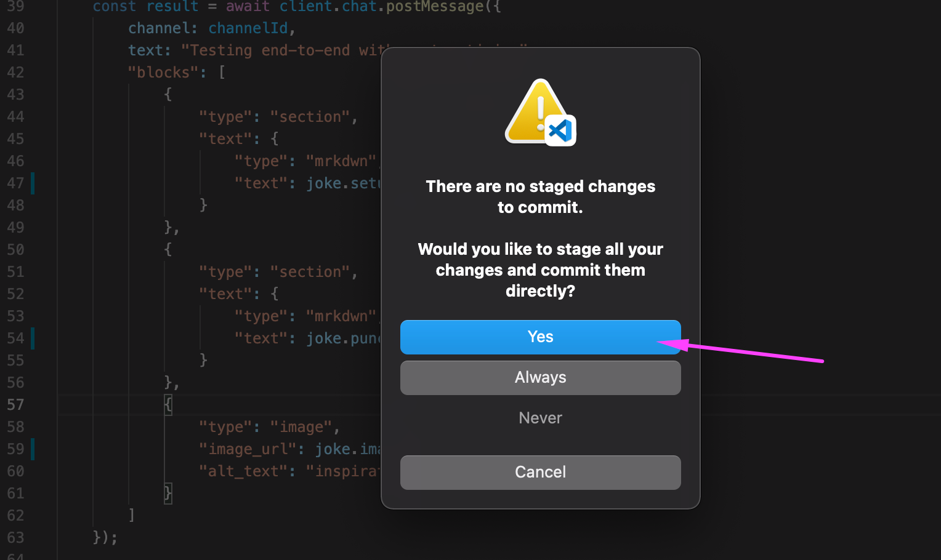Viewport: 941px width, 560px height.
Task: Select the channelId variable on line 40
Action: [248, 28]
